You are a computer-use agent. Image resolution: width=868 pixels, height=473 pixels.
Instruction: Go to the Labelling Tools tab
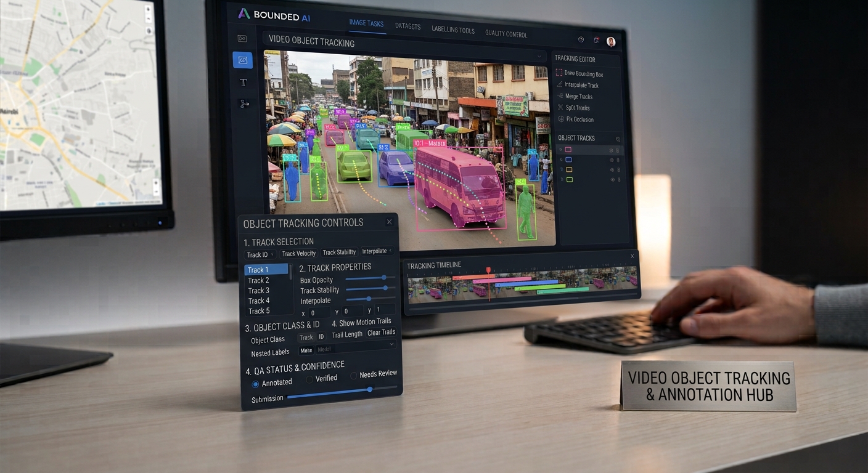pyautogui.click(x=453, y=30)
